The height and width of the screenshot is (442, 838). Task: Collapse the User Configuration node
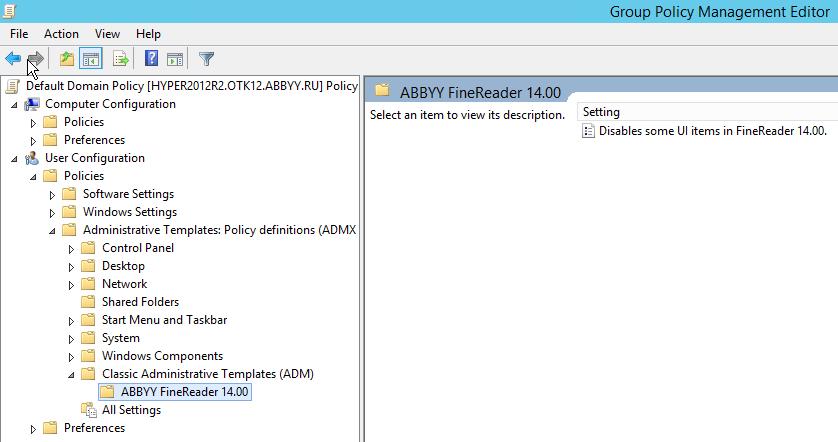tap(14, 159)
